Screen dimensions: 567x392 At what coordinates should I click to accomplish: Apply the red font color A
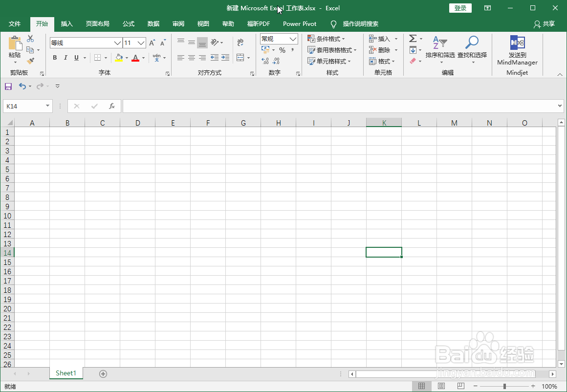pos(135,58)
